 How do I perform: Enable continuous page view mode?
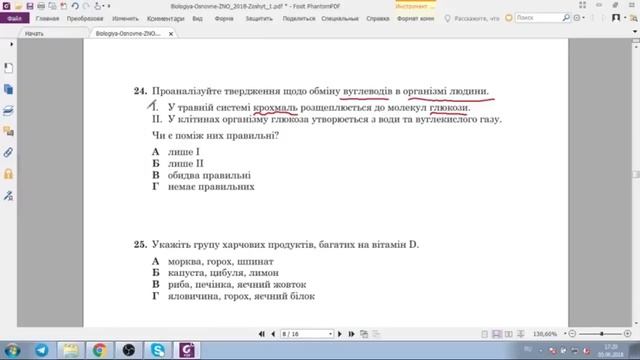(497, 334)
